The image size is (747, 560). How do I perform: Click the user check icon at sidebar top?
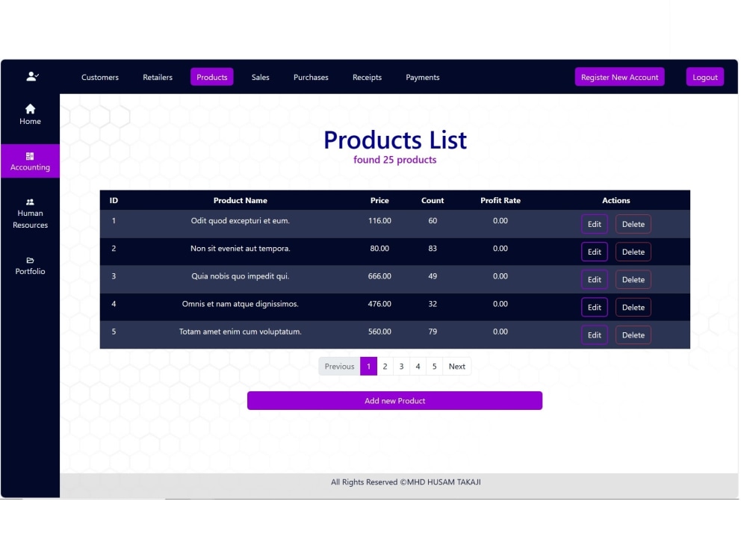click(x=30, y=75)
